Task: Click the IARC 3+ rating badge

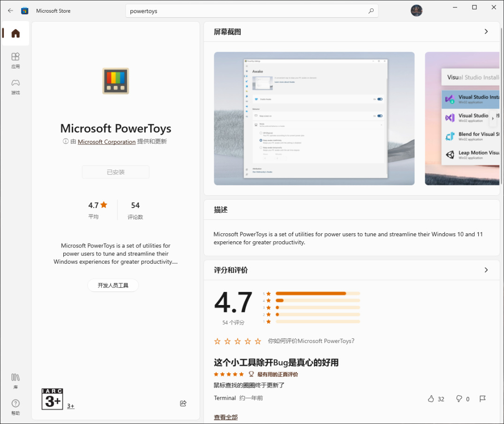Action: click(x=52, y=399)
